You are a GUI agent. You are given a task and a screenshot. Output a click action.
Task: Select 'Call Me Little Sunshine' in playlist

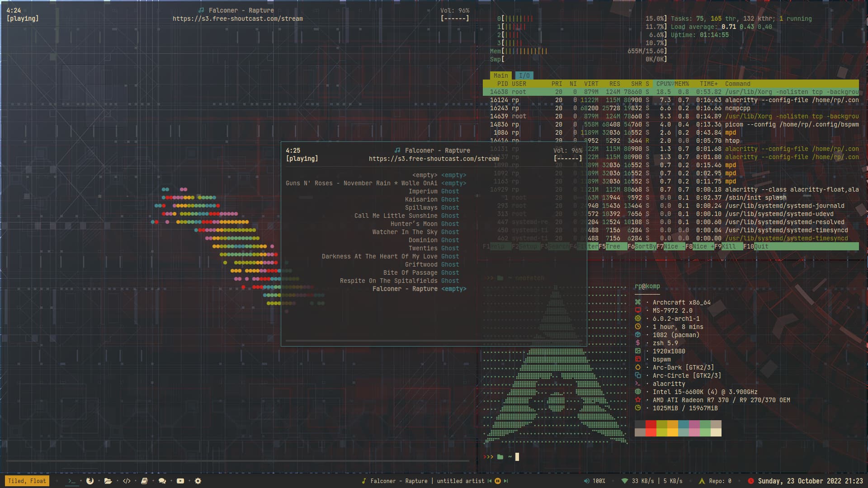(x=396, y=216)
